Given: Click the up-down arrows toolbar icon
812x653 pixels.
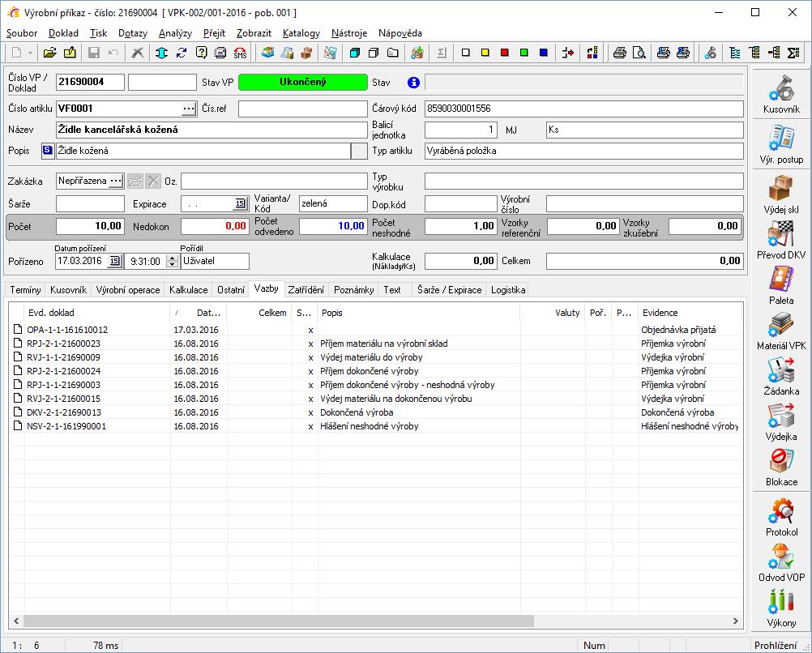Looking at the screenshot, I should (161, 53).
